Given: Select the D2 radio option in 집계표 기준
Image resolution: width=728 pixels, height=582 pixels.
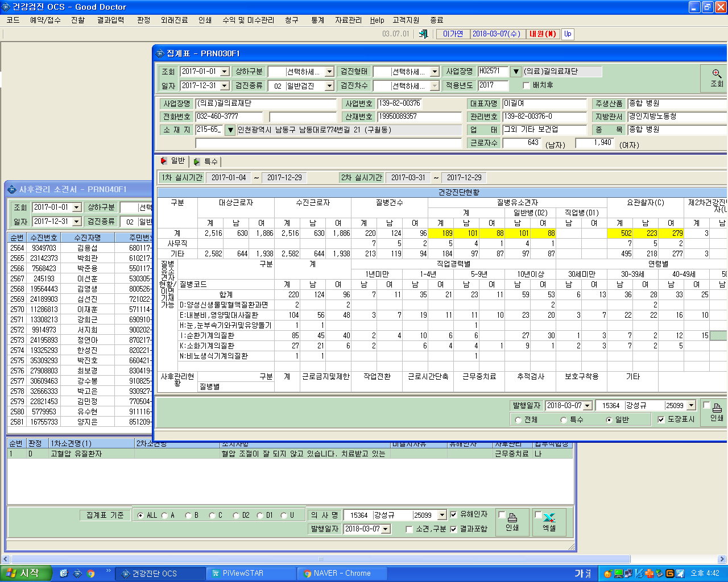Looking at the screenshot, I should click(237, 516).
